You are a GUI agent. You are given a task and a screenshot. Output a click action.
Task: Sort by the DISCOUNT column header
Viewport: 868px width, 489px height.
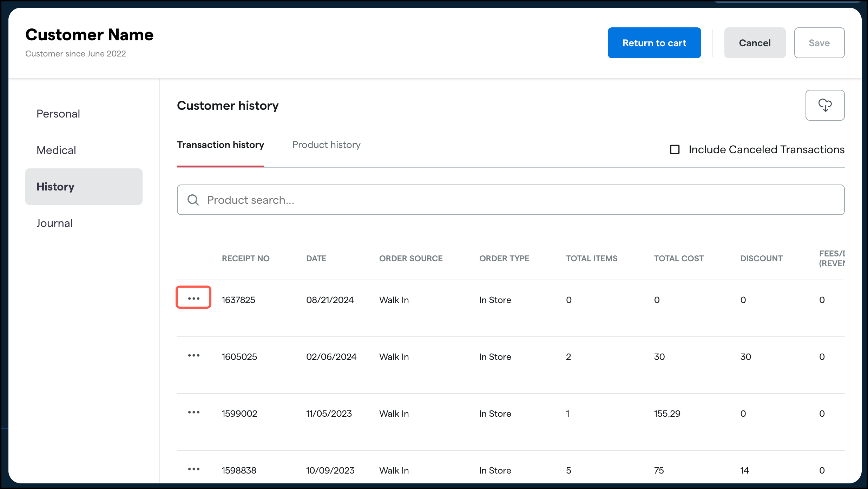(x=761, y=259)
